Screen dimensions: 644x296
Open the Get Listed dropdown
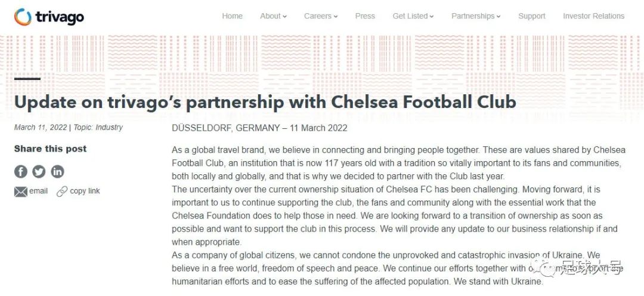coord(413,16)
